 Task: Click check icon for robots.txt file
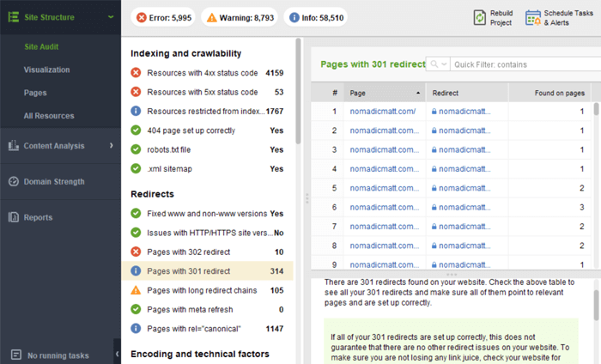tap(136, 149)
